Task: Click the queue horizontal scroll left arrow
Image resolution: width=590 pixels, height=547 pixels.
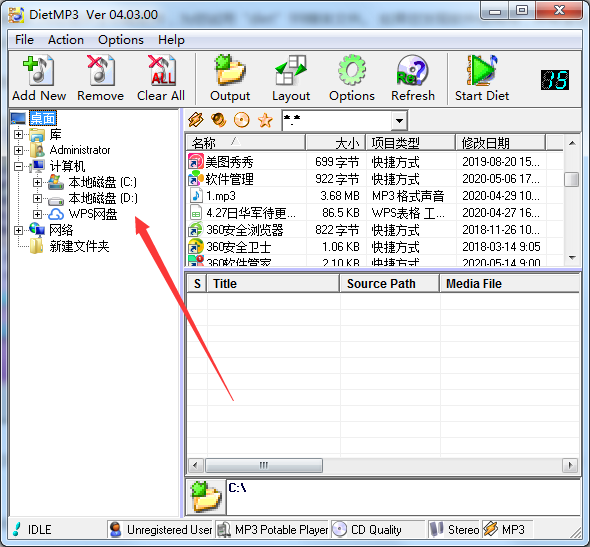Action: pos(195,465)
